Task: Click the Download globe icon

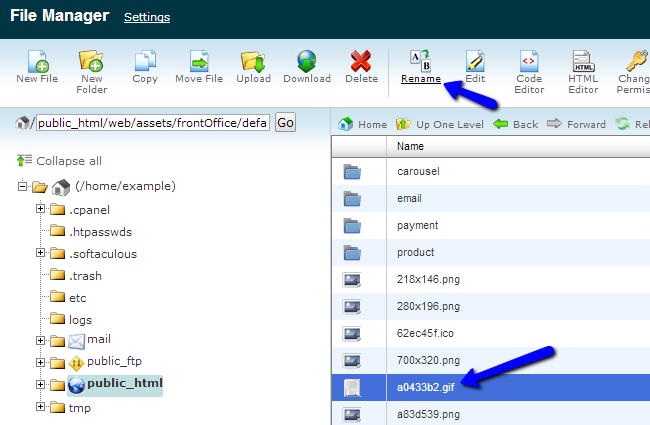Action: pyautogui.click(x=307, y=61)
